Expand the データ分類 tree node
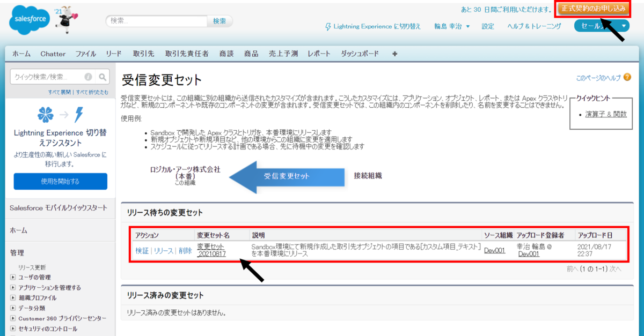This screenshot has width=644, height=336. (x=13, y=308)
